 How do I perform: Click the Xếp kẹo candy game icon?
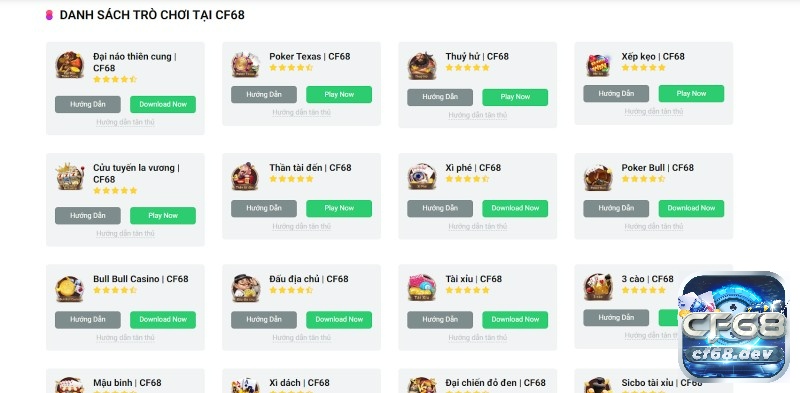[598, 65]
